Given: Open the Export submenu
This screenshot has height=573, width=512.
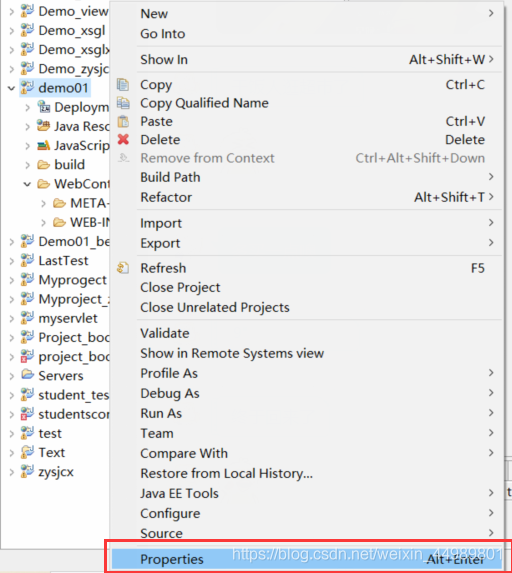Looking at the screenshot, I should (307, 243).
